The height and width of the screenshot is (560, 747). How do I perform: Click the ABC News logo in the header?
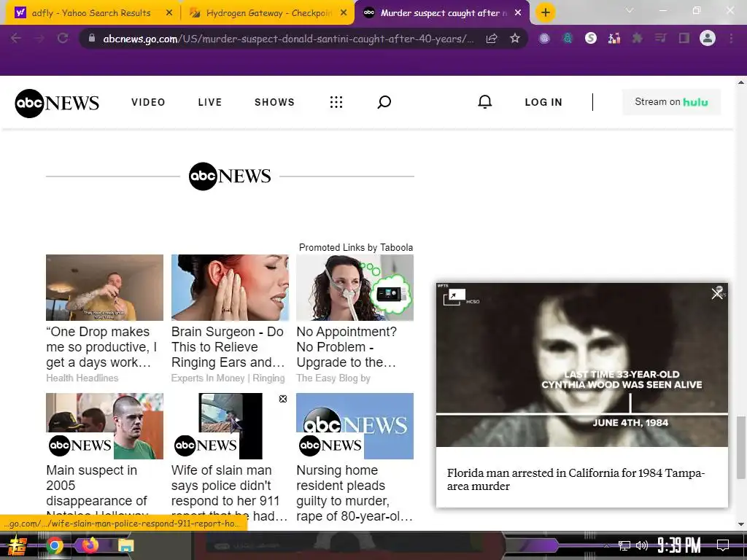tap(57, 103)
